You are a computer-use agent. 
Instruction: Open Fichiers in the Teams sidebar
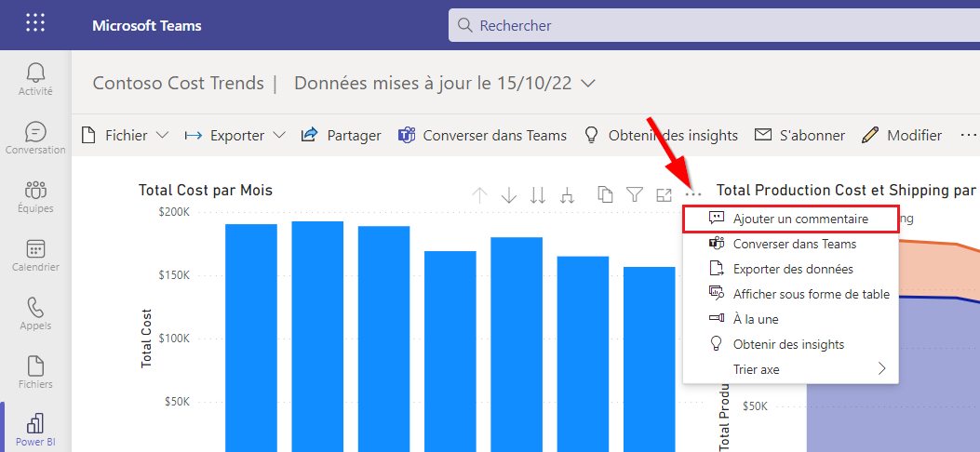pyautogui.click(x=35, y=373)
